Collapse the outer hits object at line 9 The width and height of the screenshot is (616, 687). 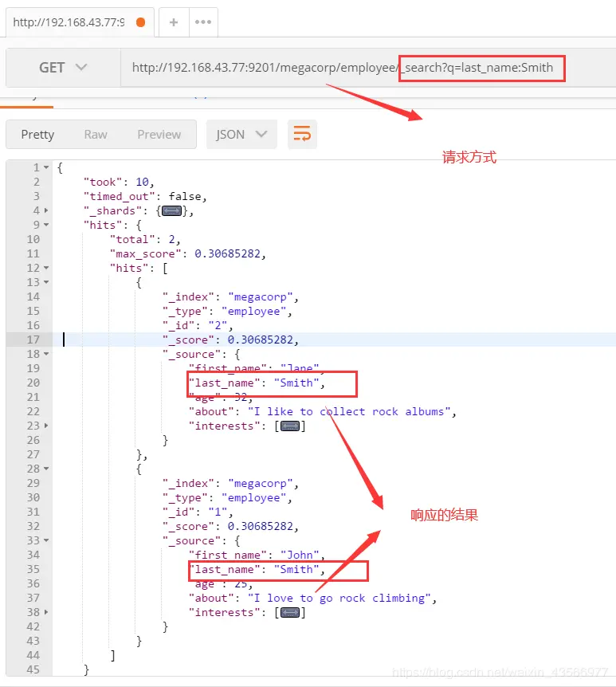click(x=46, y=225)
